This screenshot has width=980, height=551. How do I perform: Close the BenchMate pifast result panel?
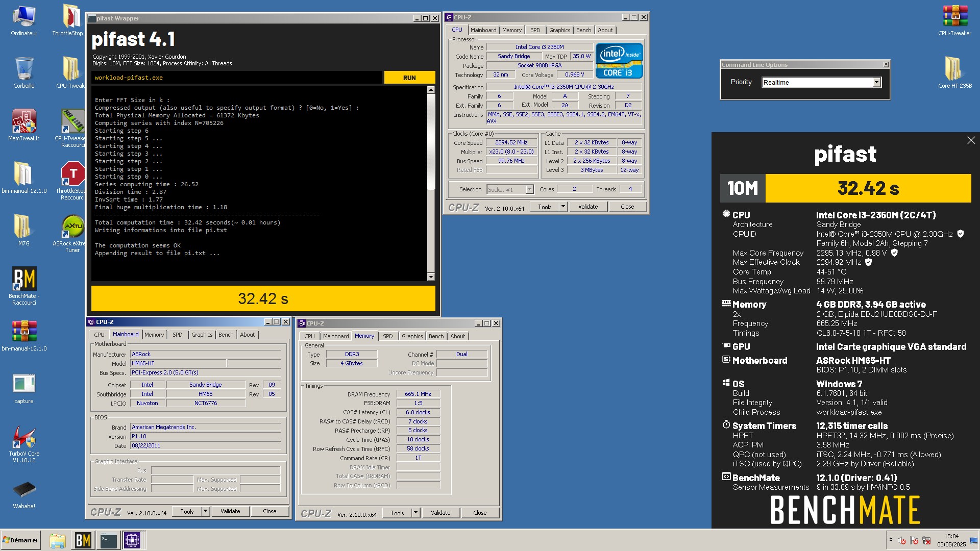(971, 140)
